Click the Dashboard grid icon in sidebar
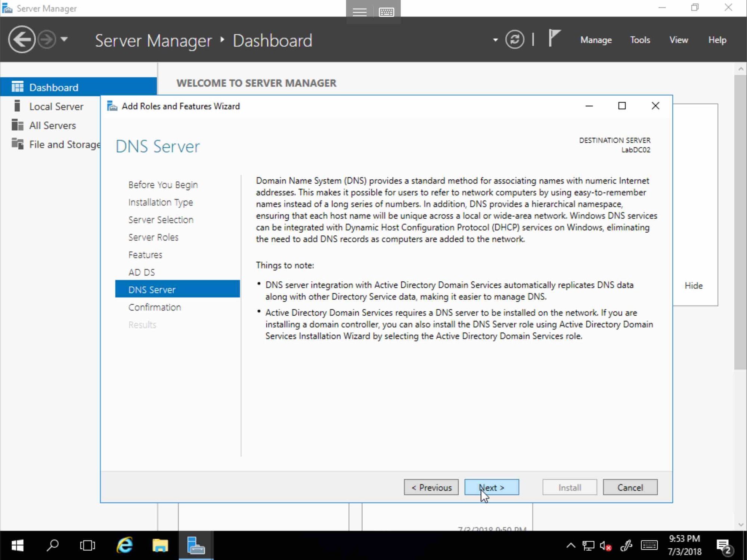Image resolution: width=747 pixels, height=560 pixels. click(17, 87)
